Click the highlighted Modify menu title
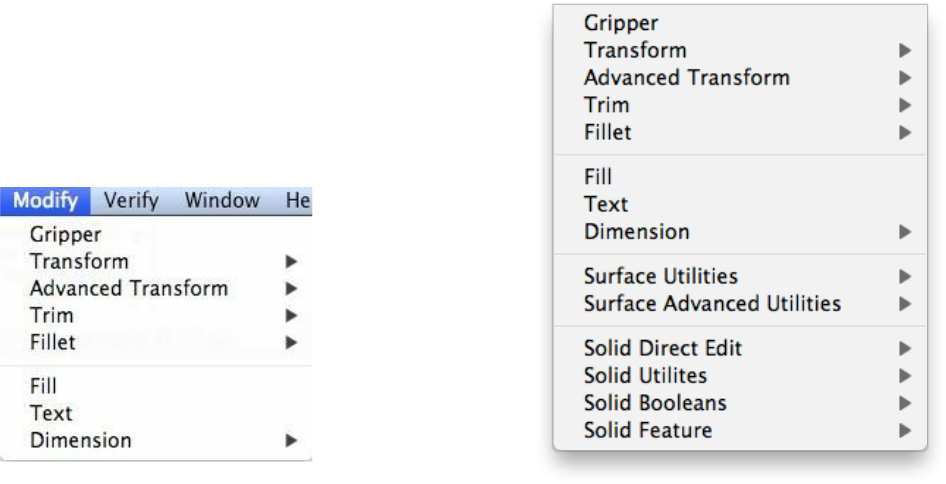946x484 pixels. [x=52, y=201]
